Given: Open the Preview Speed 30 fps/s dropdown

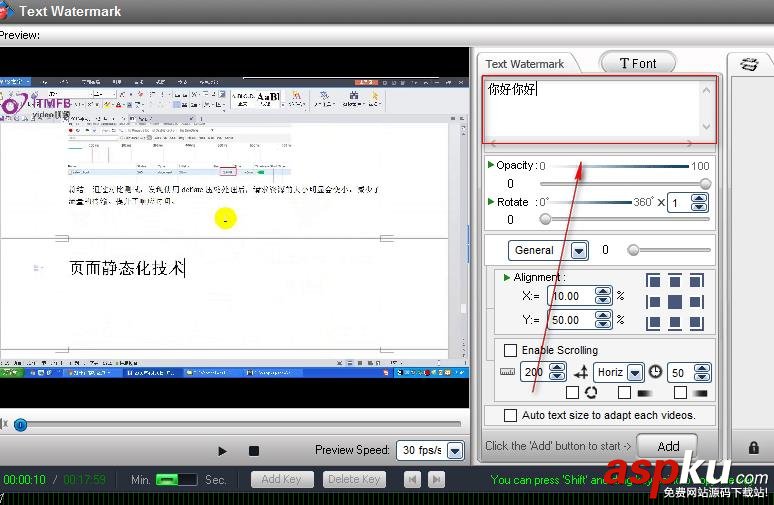Looking at the screenshot, I should [x=456, y=451].
